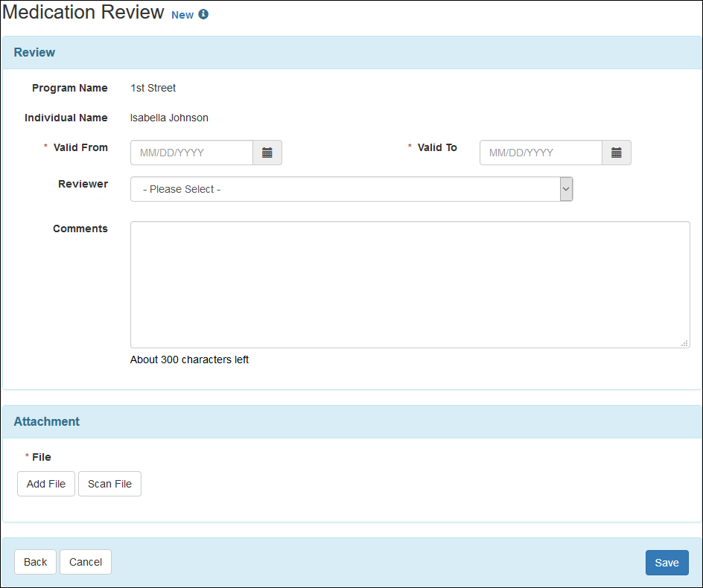Click the New status label
Screen dimensions: 703x588
click(182, 15)
